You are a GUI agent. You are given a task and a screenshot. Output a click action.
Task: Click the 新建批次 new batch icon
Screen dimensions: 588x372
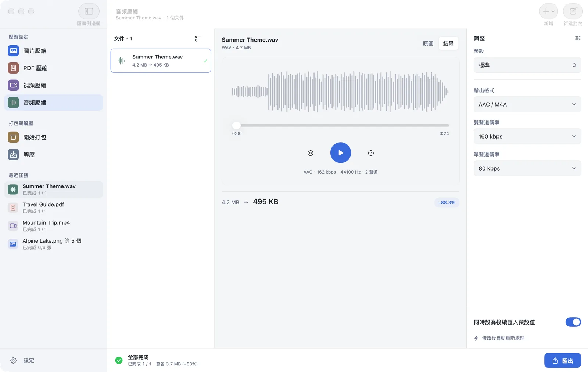coord(573,11)
